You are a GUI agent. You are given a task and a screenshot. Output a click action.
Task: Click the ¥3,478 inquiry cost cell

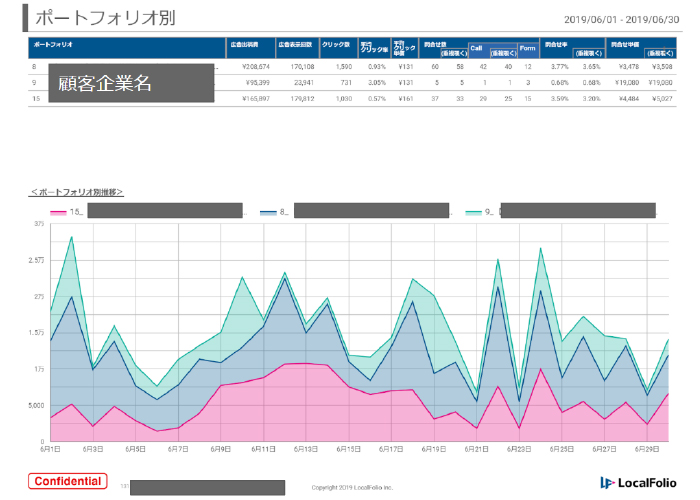point(629,67)
